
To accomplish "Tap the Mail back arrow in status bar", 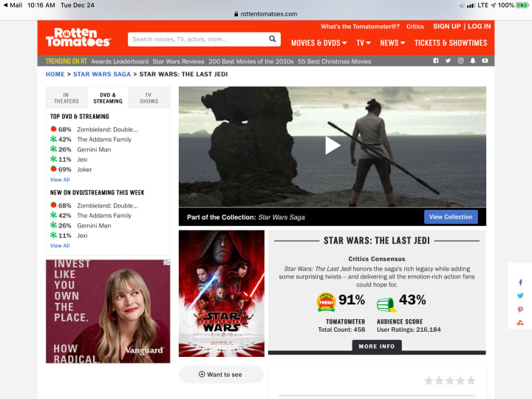I will click(x=13, y=5).
